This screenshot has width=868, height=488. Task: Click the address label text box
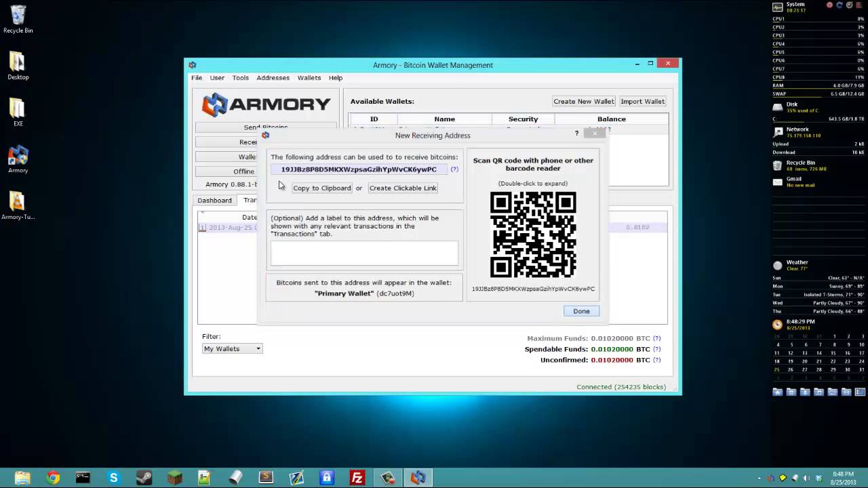point(364,253)
